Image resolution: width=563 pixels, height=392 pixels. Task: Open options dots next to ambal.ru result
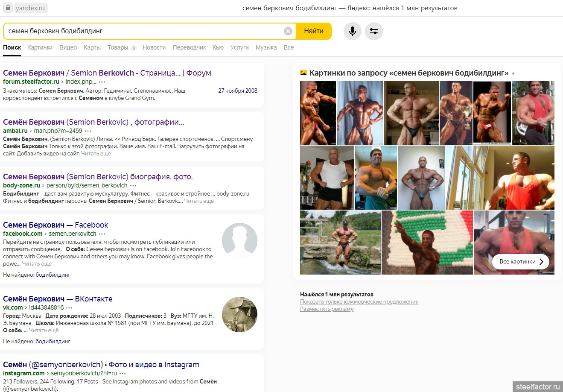[x=88, y=131]
